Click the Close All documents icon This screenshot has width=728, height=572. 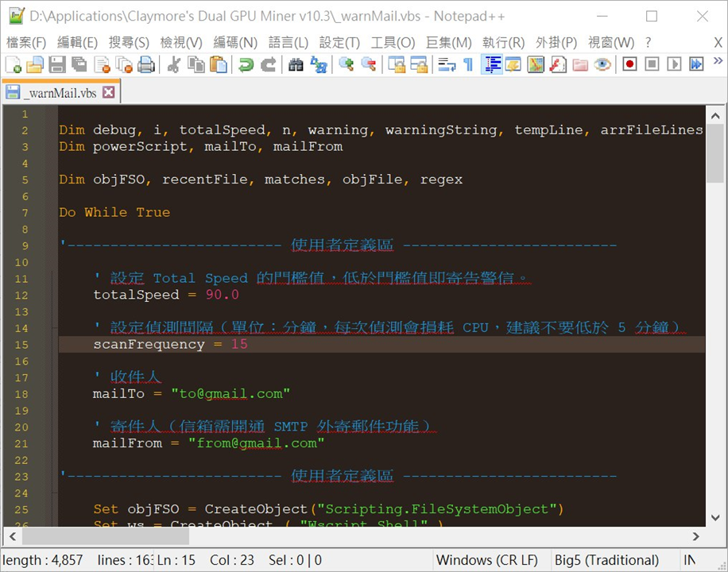click(124, 64)
